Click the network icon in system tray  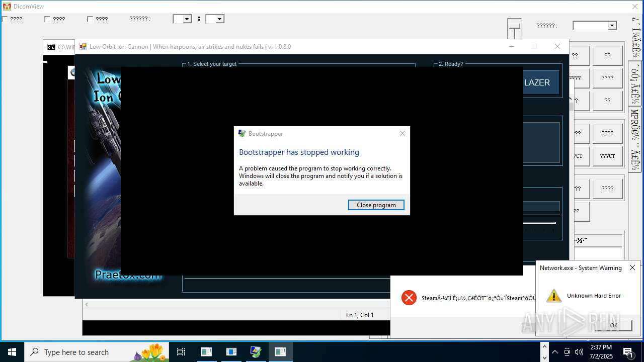click(567, 352)
